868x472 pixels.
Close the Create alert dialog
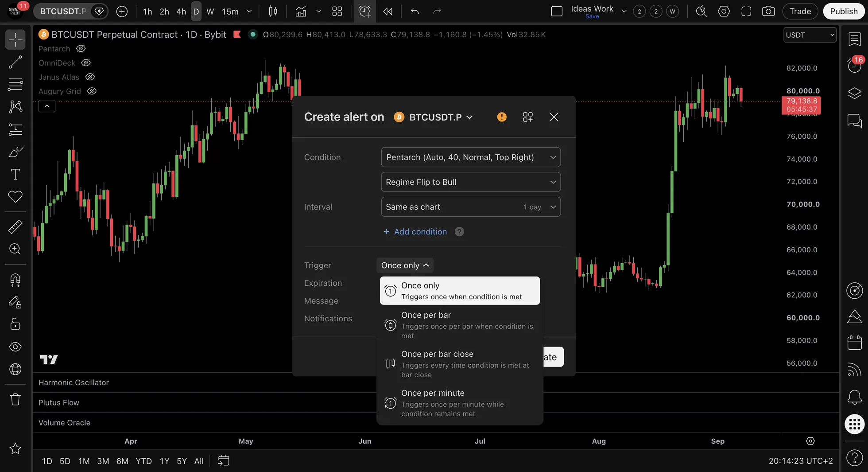554,117
